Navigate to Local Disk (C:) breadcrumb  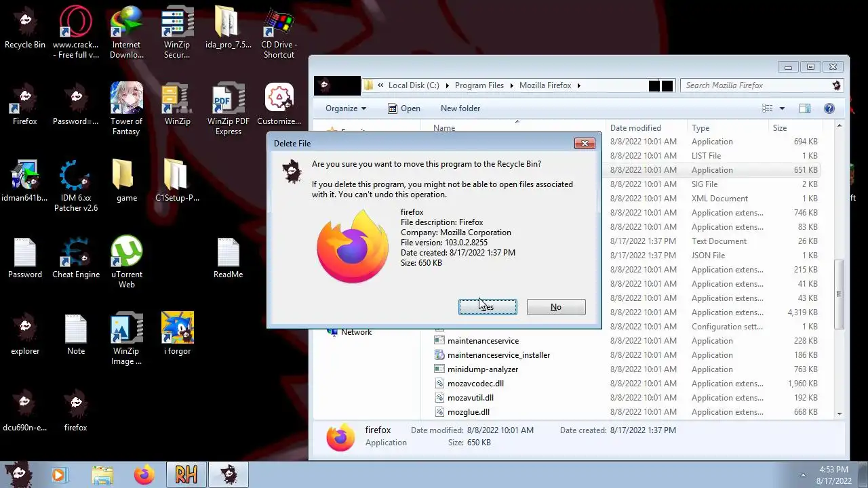pos(414,85)
